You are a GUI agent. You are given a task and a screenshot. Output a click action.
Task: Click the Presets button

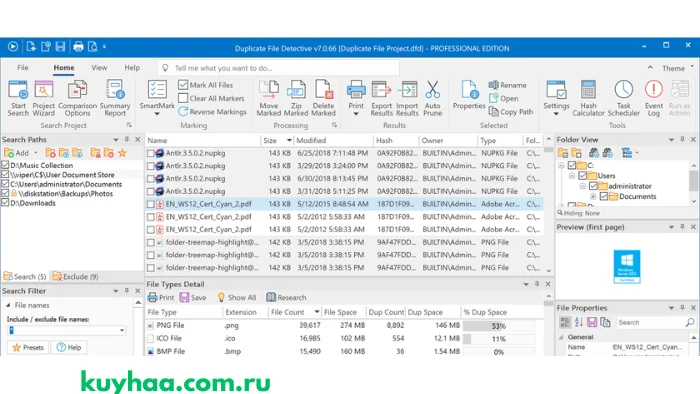(x=28, y=347)
